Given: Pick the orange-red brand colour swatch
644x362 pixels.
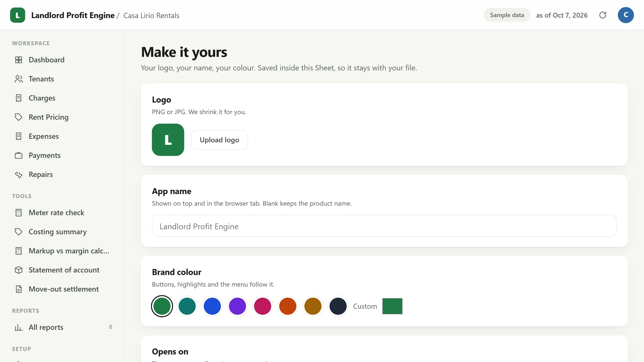Looking at the screenshot, I should [288, 306].
